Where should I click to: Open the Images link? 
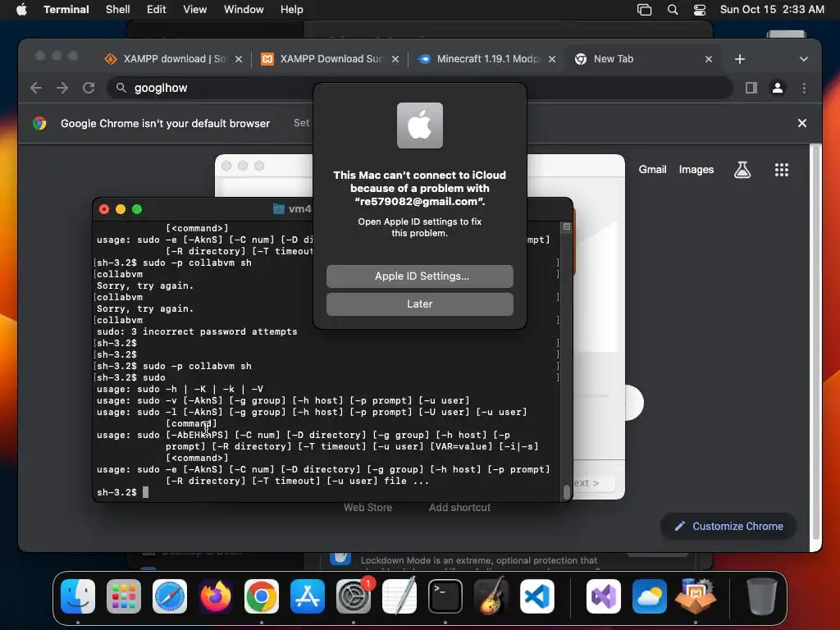click(696, 169)
